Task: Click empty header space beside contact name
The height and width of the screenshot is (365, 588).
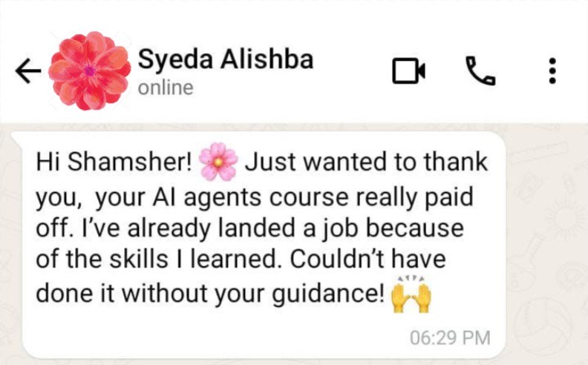Action: [353, 70]
